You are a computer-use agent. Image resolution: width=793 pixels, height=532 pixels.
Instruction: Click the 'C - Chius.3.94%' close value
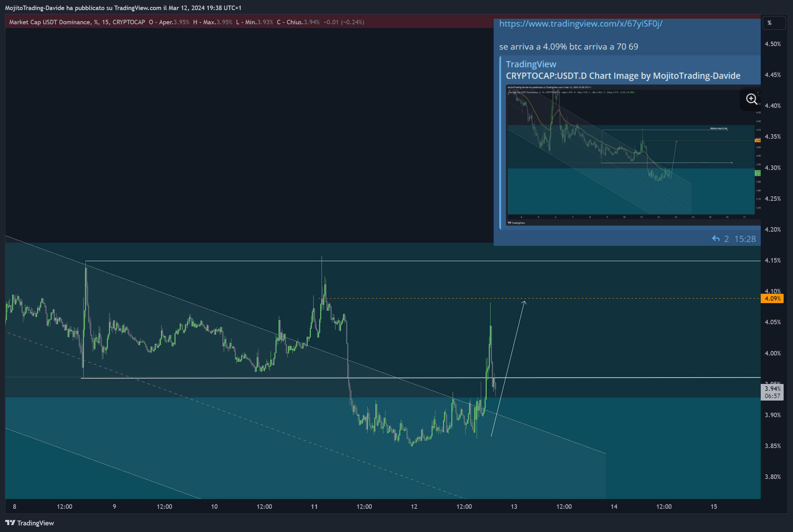tap(298, 22)
